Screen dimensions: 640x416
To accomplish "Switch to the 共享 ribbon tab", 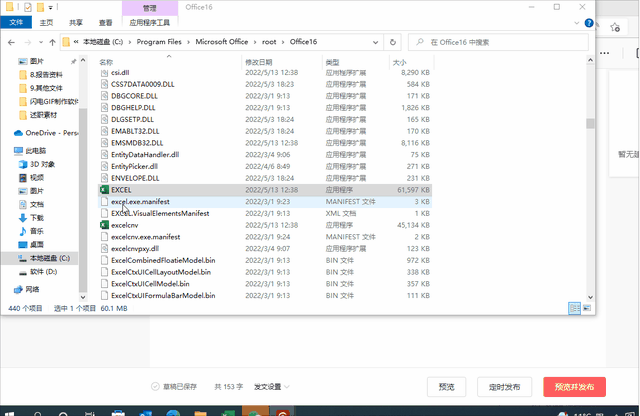I will 76,22.
